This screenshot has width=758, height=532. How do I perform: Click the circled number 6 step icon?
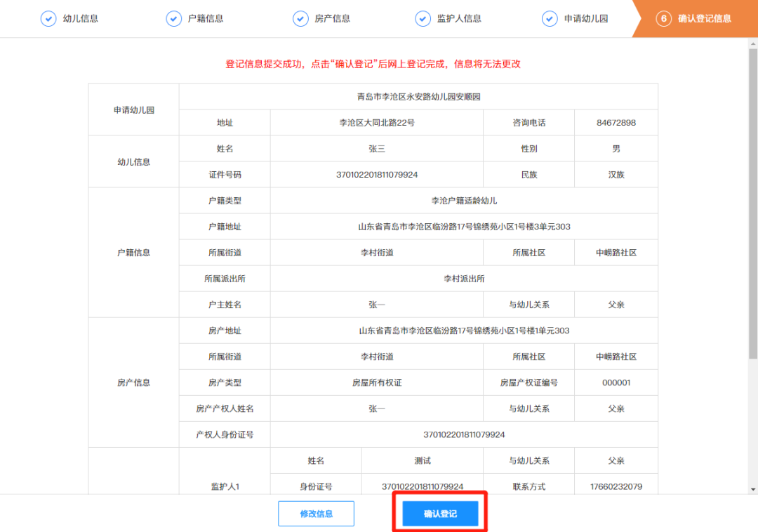point(663,19)
